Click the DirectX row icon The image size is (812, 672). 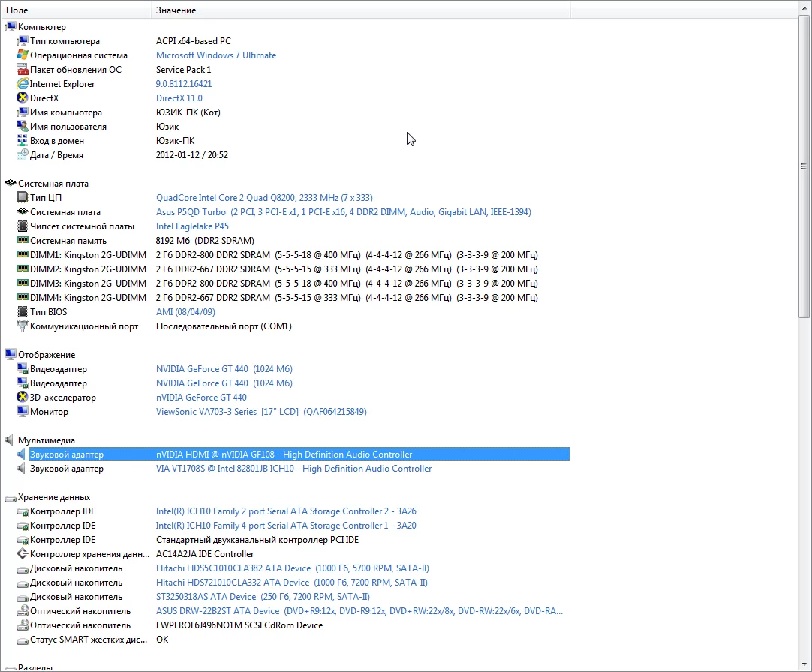23,97
